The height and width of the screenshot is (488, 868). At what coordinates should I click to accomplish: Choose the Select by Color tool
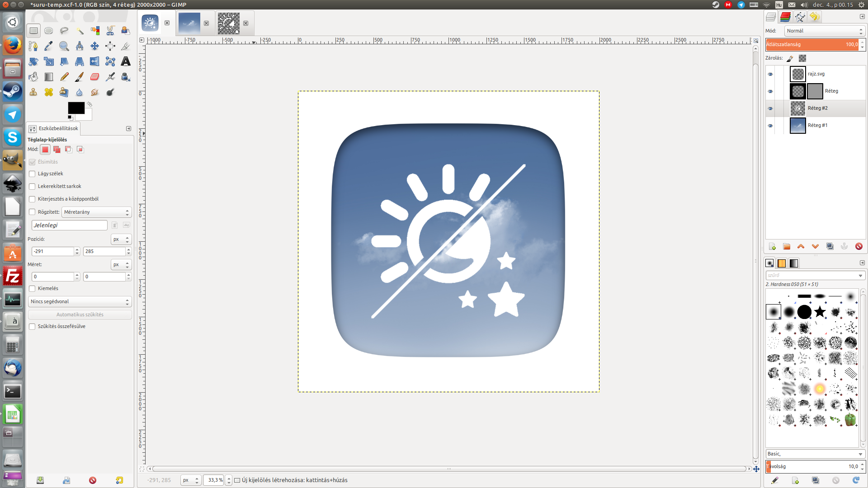point(95,31)
